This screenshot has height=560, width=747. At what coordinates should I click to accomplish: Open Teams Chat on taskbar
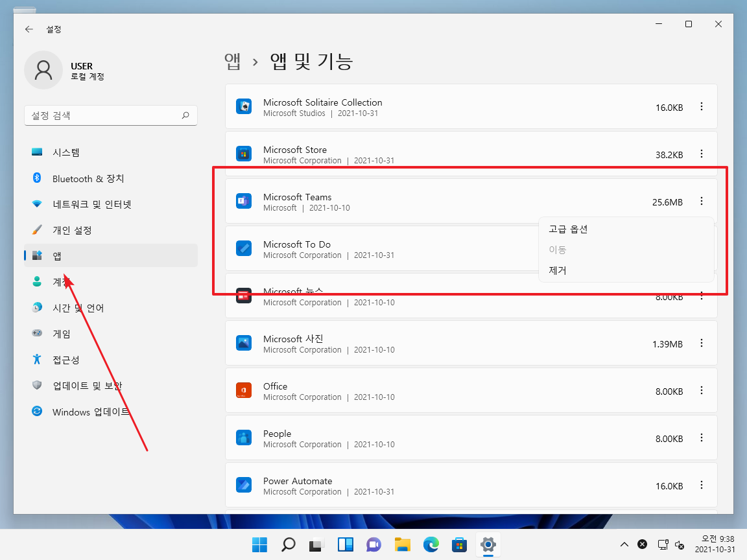tap(373, 544)
